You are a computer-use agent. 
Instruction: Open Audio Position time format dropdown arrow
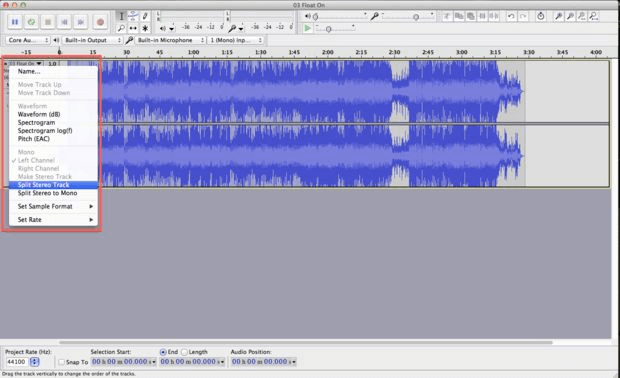pyautogui.click(x=294, y=362)
